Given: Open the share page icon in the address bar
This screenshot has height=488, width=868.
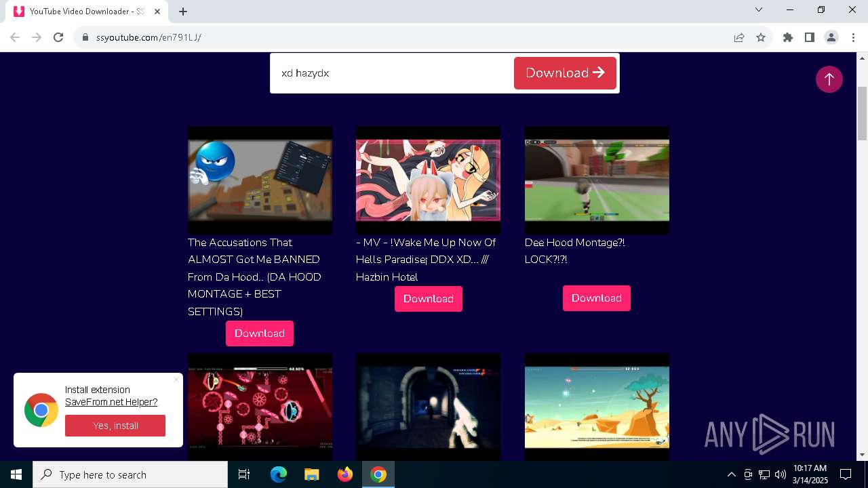Looking at the screenshot, I should click(739, 37).
